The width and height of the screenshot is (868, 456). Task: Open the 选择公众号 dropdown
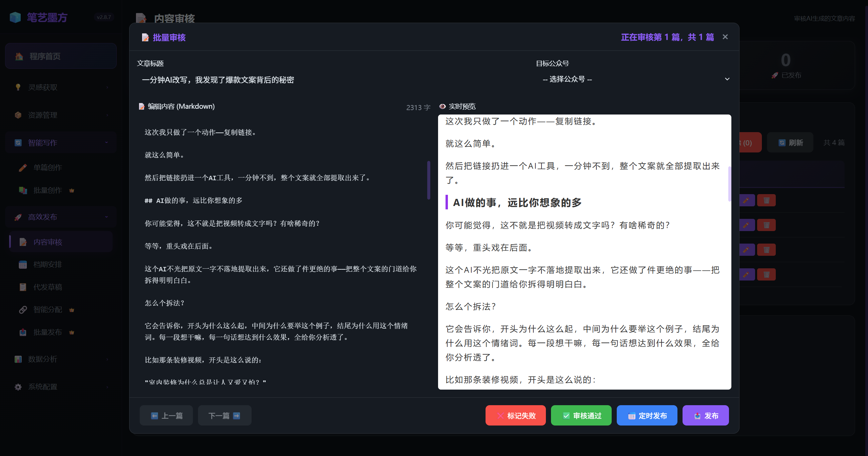pyautogui.click(x=635, y=79)
